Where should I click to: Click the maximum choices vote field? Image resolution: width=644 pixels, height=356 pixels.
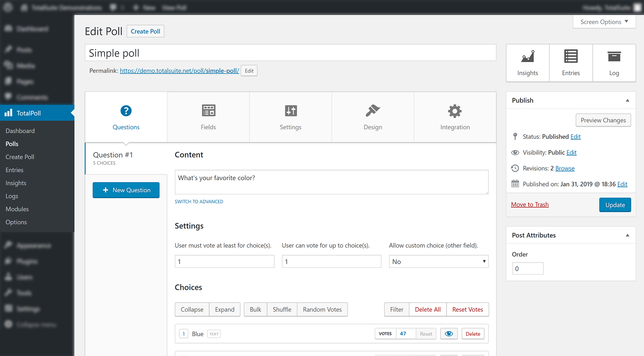(331, 261)
